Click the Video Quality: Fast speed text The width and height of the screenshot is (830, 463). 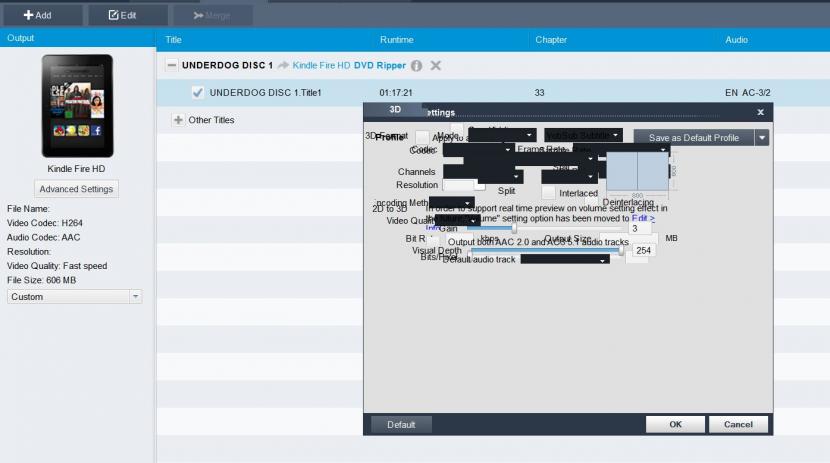[57, 266]
